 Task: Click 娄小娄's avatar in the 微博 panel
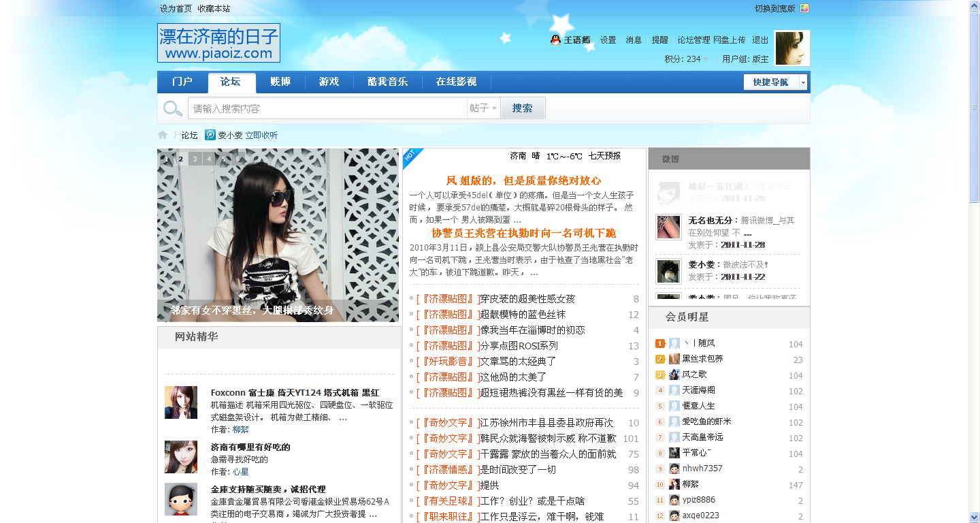click(668, 271)
